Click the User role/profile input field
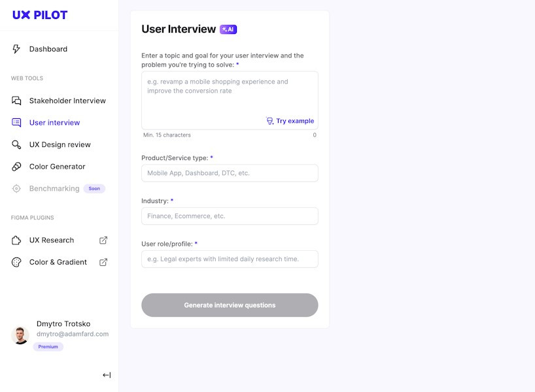The height and width of the screenshot is (392, 535). click(230, 259)
